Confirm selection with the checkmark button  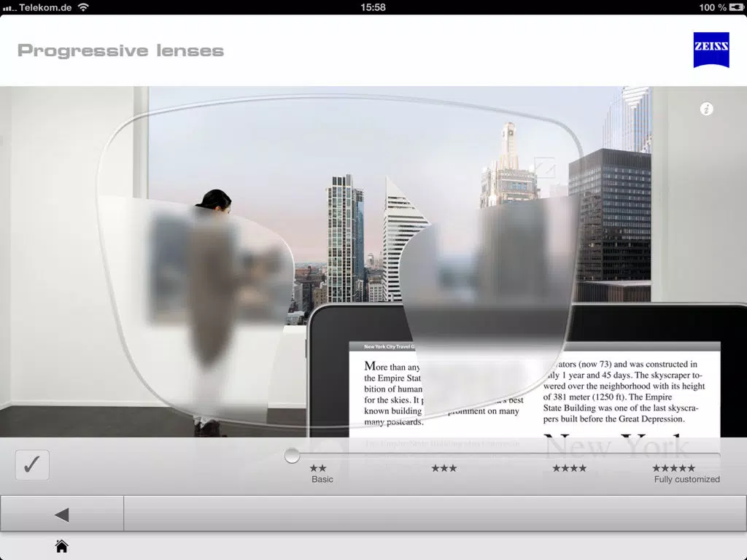click(32, 464)
